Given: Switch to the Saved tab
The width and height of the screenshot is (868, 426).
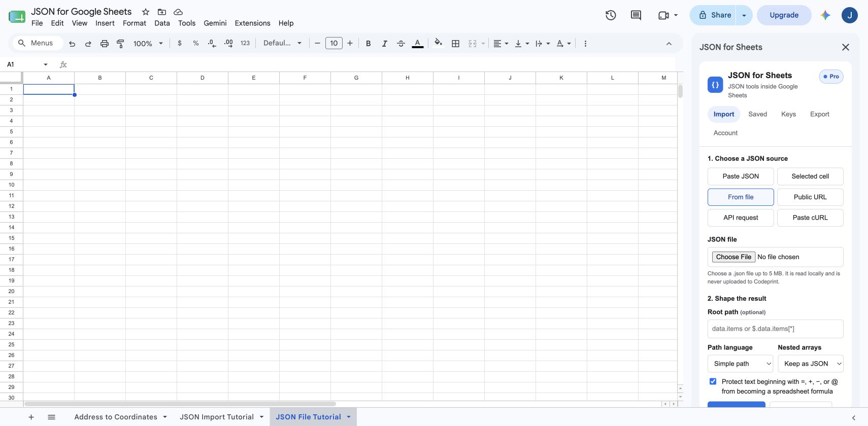Looking at the screenshot, I should pyautogui.click(x=757, y=114).
